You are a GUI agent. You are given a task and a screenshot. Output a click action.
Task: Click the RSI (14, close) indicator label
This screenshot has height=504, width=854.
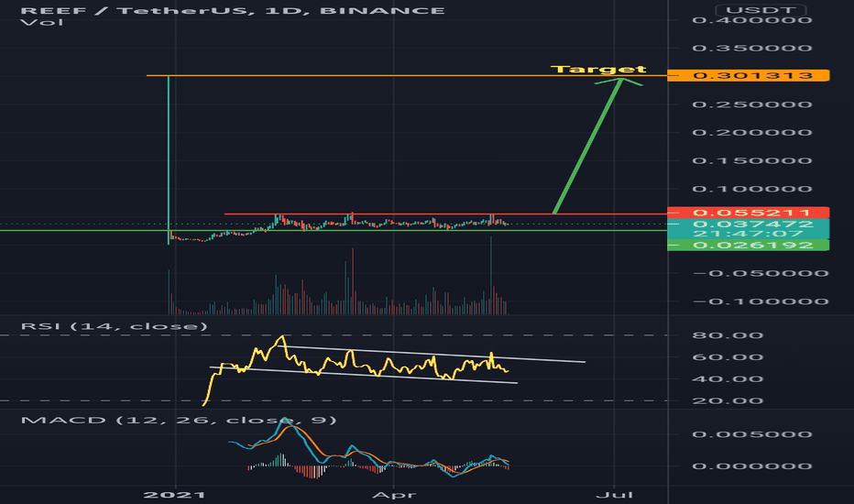point(115,326)
